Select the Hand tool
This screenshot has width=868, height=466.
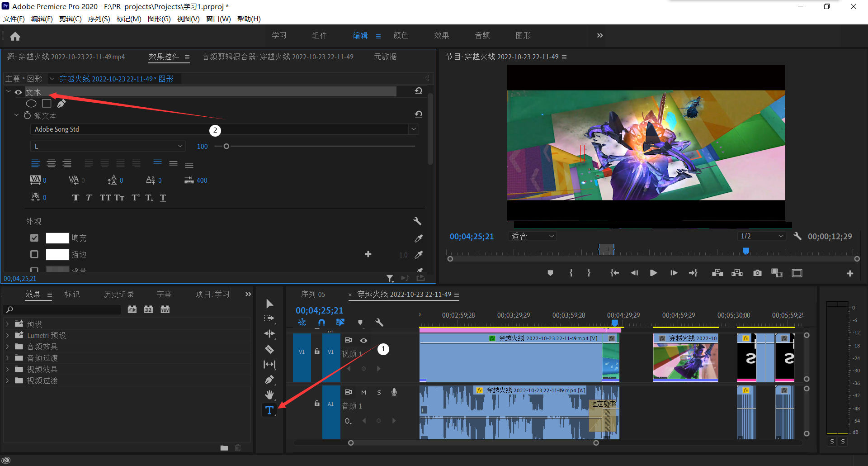269,395
